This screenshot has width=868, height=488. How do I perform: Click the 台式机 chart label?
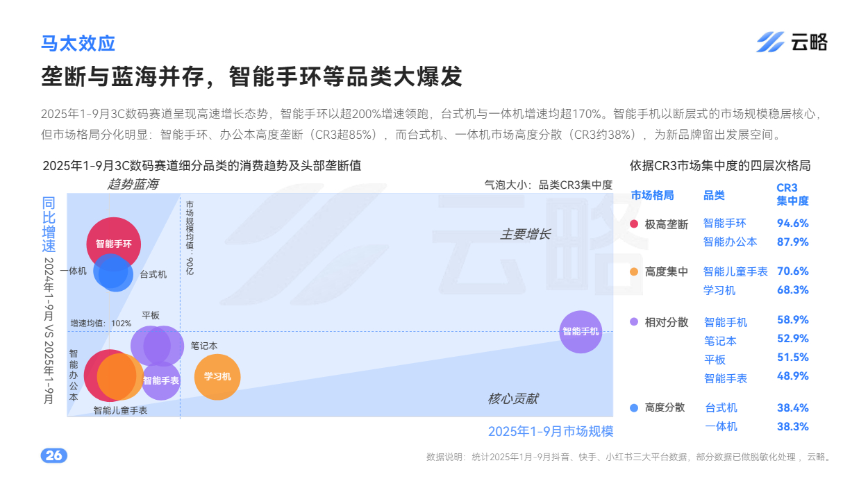coord(153,274)
